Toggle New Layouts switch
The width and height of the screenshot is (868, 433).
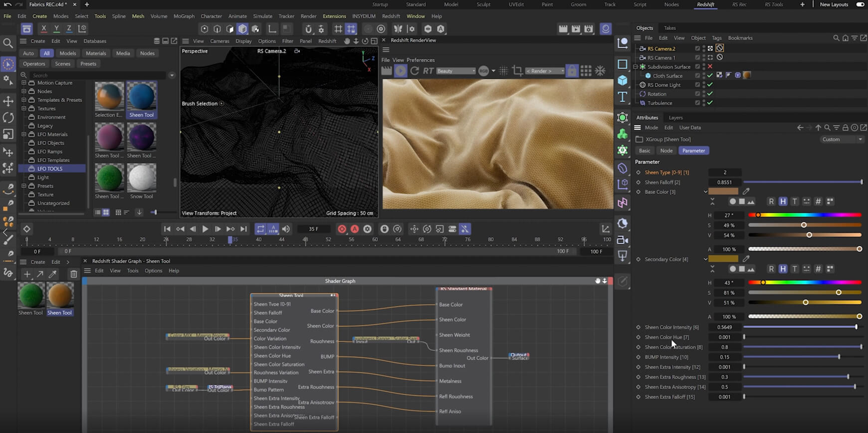click(x=860, y=4)
